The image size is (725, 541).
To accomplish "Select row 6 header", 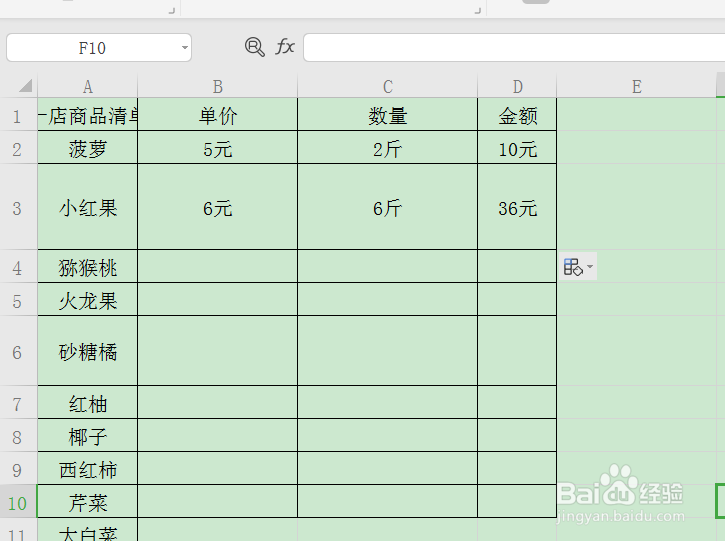I will click(x=18, y=351).
